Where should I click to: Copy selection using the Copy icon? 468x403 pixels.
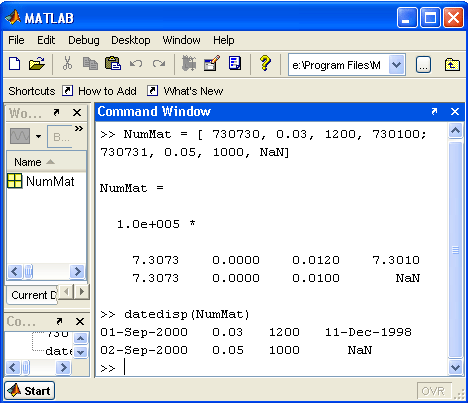[x=90, y=63]
